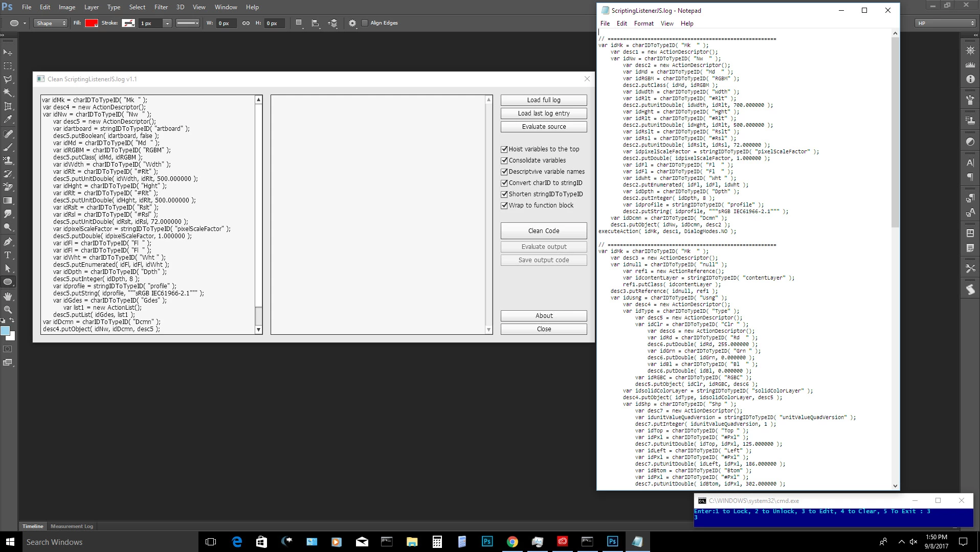The height and width of the screenshot is (552, 980).
Task: Open the stroke width dropdown arrow
Action: pyautogui.click(x=167, y=23)
